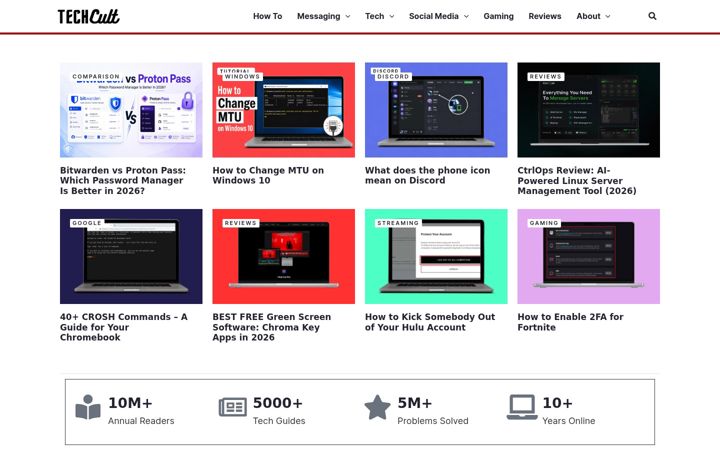The width and height of the screenshot is (720, 450).
Task: Click the 10M+ statistic
Action: (x=130, y=403)
